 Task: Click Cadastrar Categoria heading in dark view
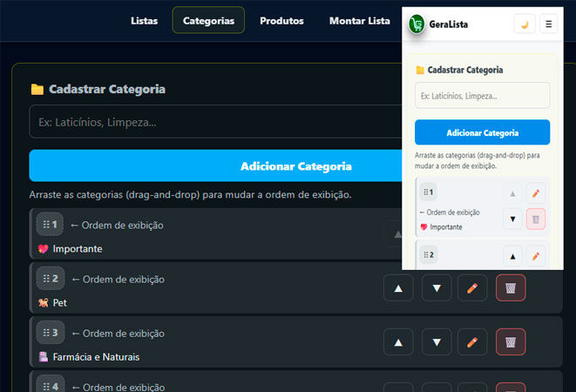(107, 89)
